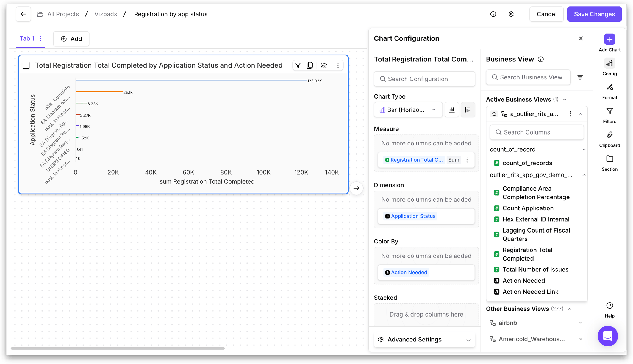Click the Search Configuration field

[424, 79]
